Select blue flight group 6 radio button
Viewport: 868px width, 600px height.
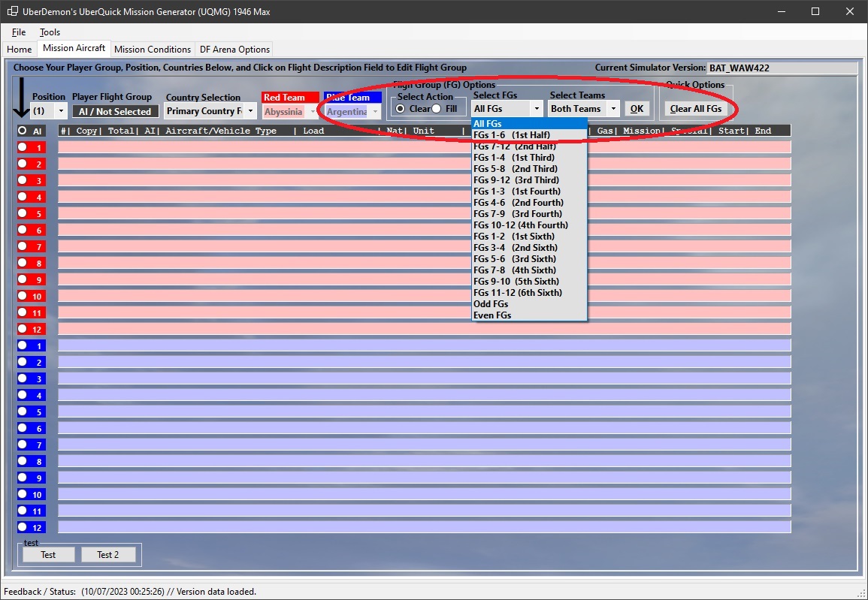[22, 428]
